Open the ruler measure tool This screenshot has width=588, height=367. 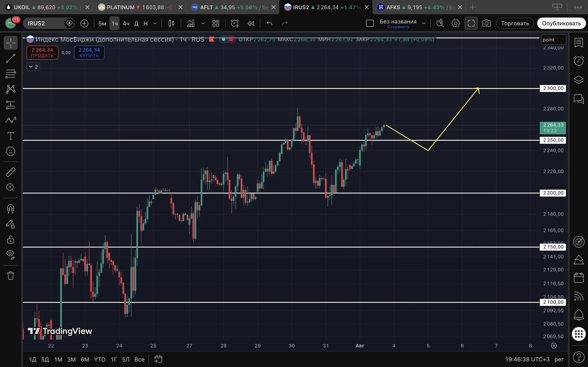click(10, 172)
